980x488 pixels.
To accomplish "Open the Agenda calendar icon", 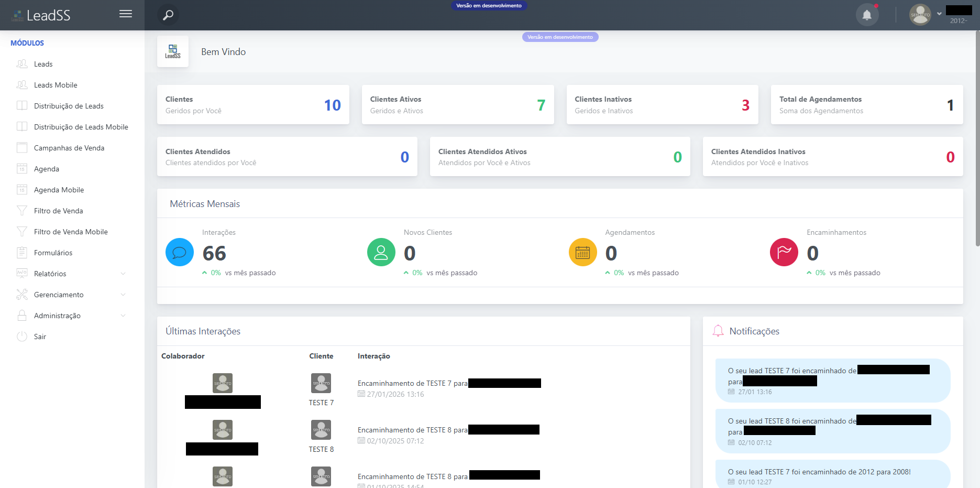I will point(22,168).
